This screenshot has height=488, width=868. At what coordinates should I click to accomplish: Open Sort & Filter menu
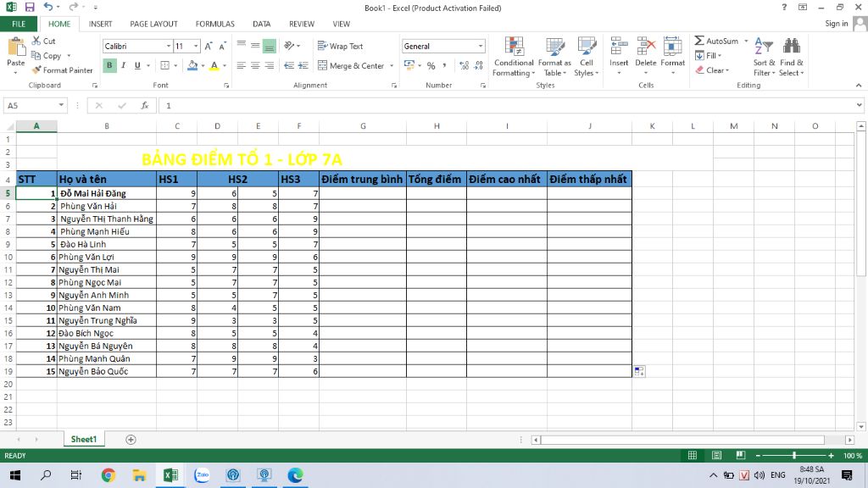(x=764, y=57)
